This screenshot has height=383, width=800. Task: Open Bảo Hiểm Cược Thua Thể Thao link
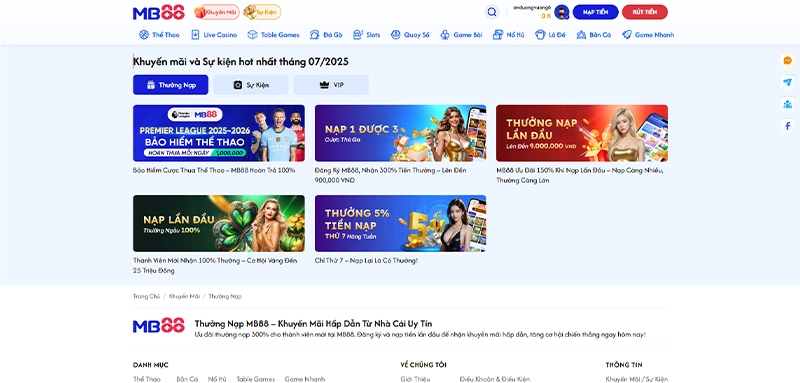tap(214, 170)
